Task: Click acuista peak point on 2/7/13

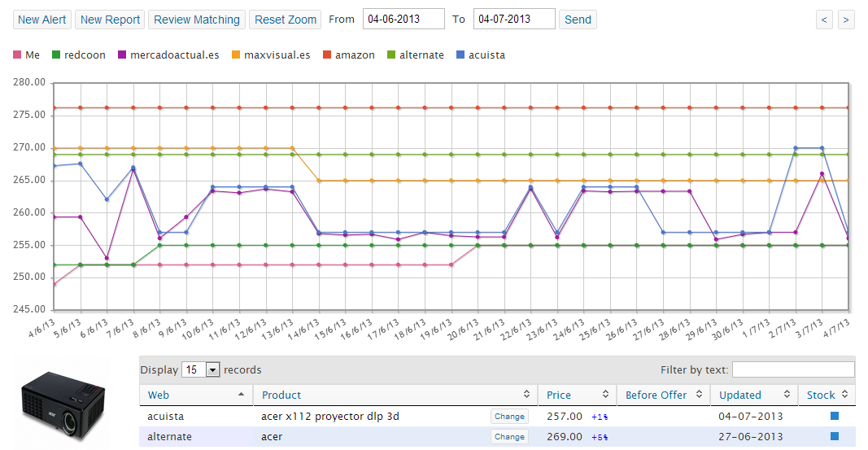Action: tap(796, 148)
